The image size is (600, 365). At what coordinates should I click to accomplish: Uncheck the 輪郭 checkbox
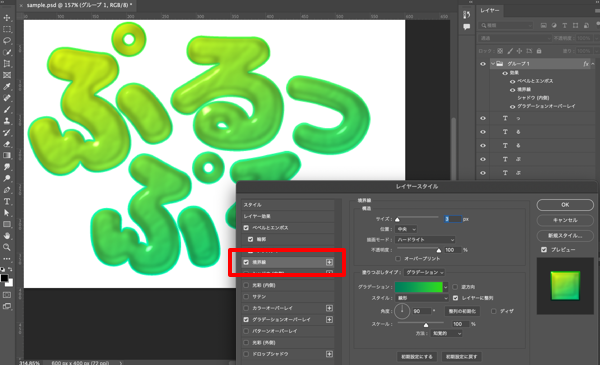(250, 239)
